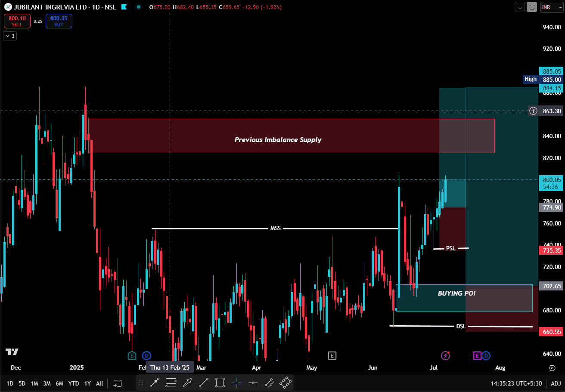Click the 702.65 price label
The width and height of the screenshot is (565, 392).
click(551, 286)
